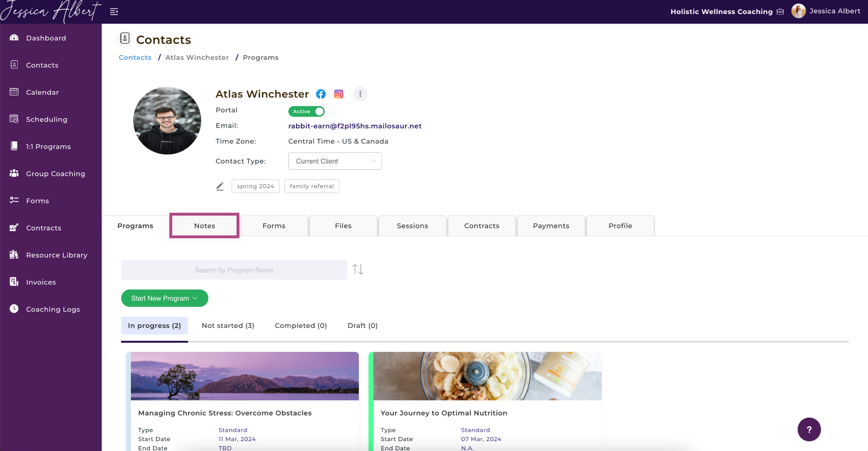
Task: Show In progress (2) programs
Action: [154, 325]
